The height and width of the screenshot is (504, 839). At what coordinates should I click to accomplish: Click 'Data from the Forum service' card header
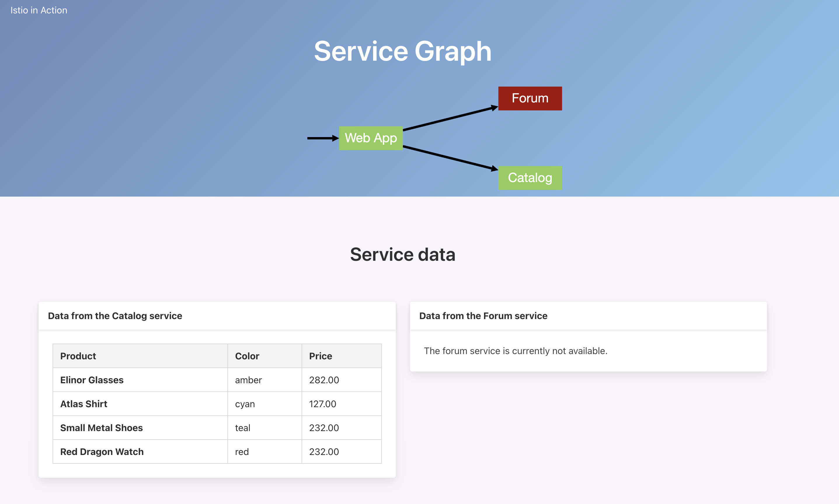(588, 316)
